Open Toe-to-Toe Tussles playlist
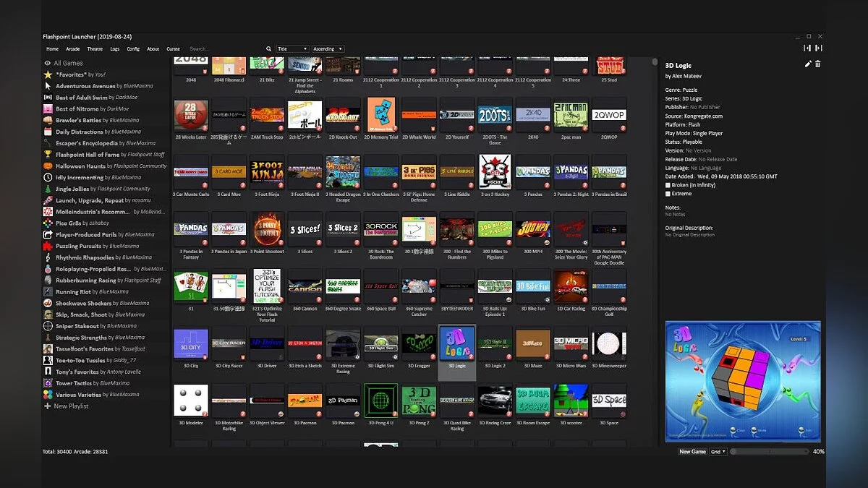868x488 pixels. coord(106,360)
